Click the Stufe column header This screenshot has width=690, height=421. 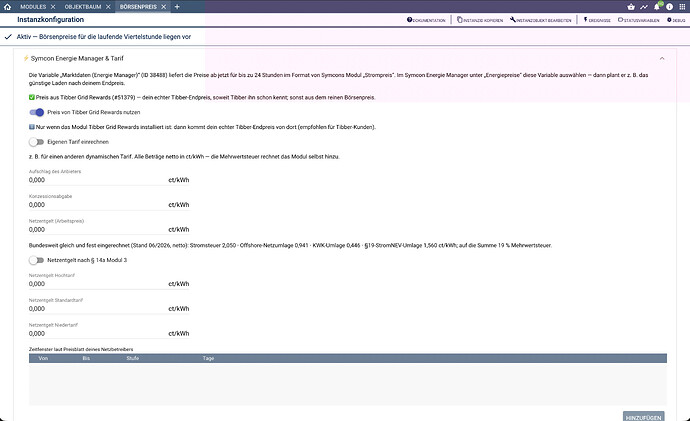coord(132,359)
